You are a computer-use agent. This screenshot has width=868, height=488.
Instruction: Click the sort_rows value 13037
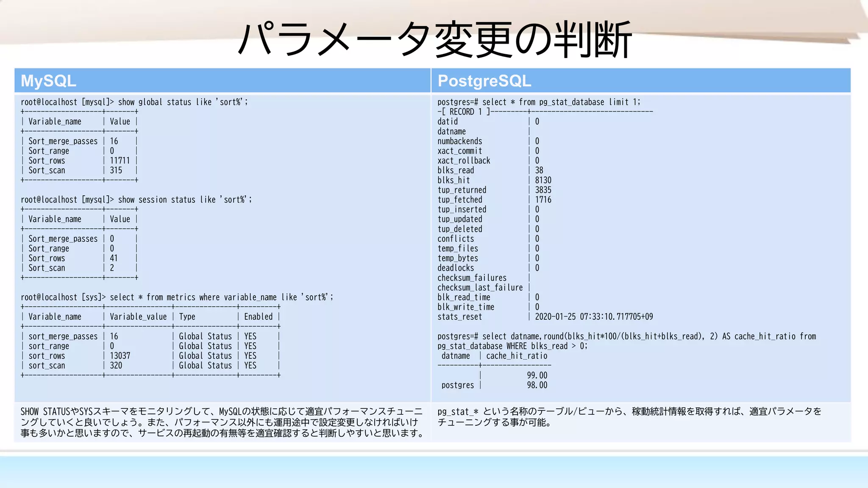(120, 356)
